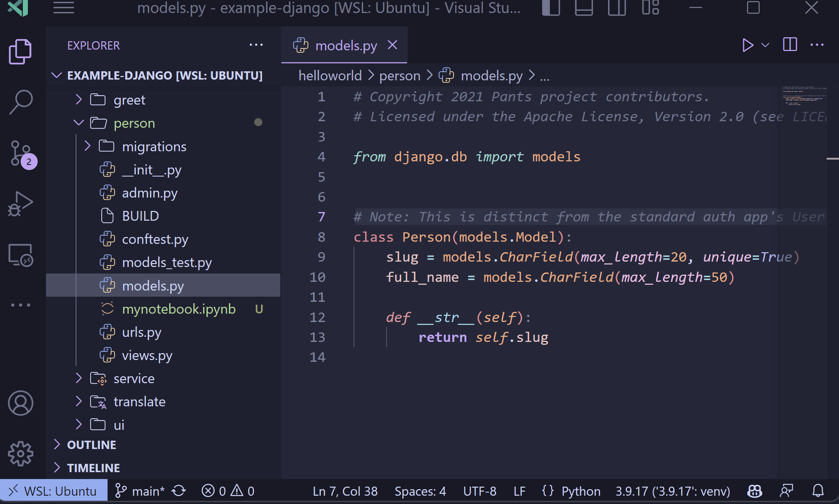Select Python interpreter 3.9.17 venv

(x=673, y=491)
